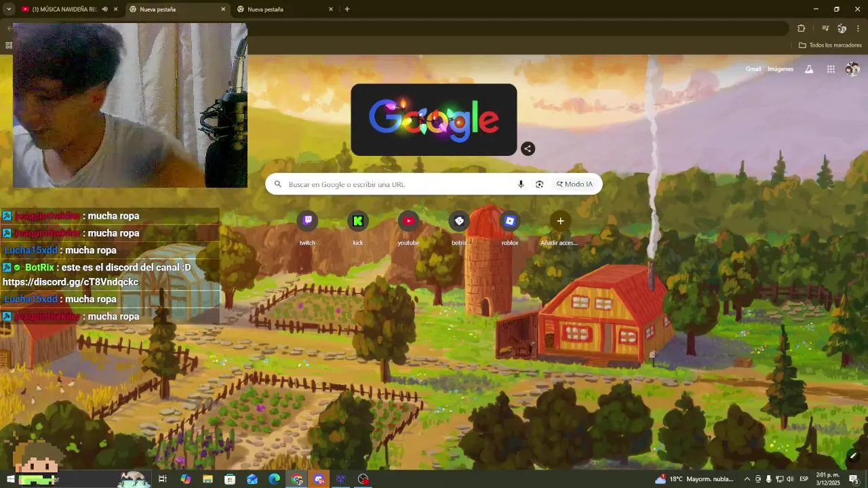Open Google Lens image search icon

540,184
